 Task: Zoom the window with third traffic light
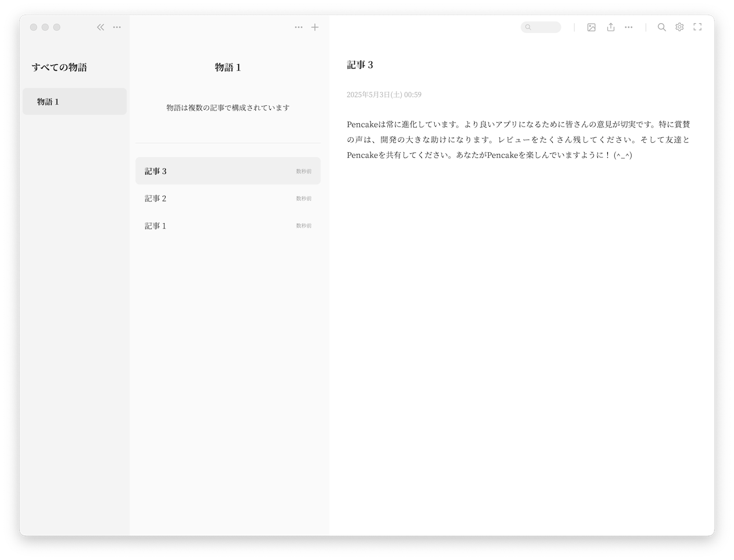pos(57,27)
